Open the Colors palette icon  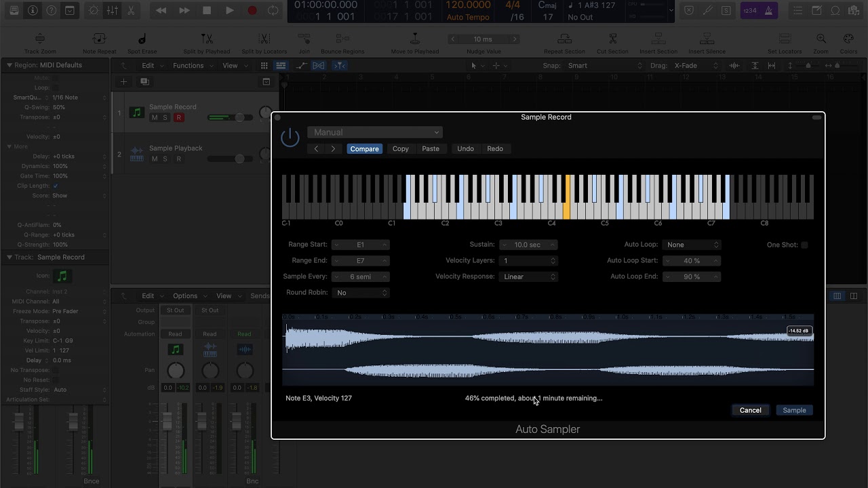pos(848,39)
